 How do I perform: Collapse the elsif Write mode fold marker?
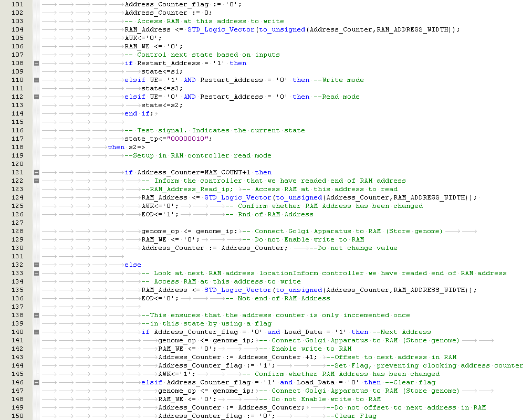36,80
